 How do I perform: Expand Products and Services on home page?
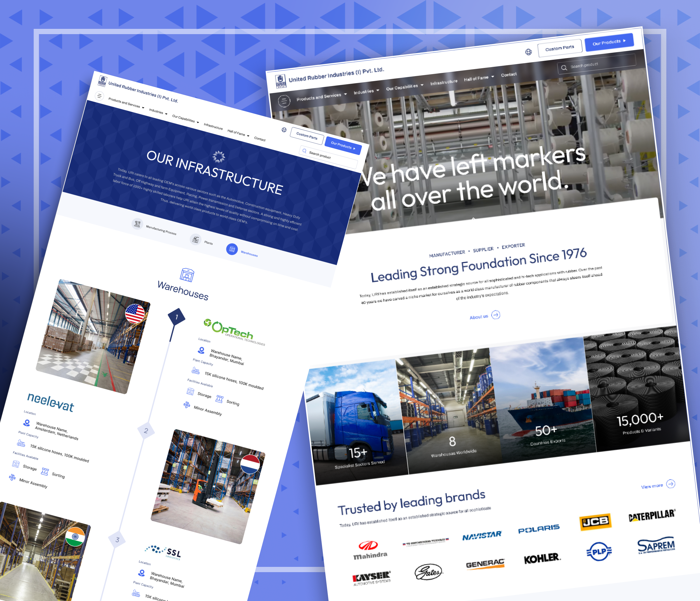tap(322, 97)
